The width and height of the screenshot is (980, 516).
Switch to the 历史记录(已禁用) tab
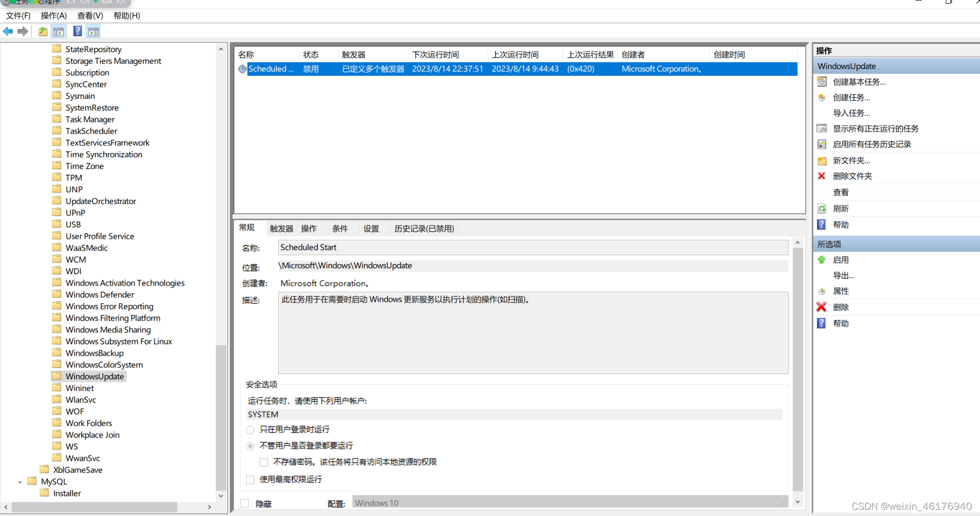[424, 229]
